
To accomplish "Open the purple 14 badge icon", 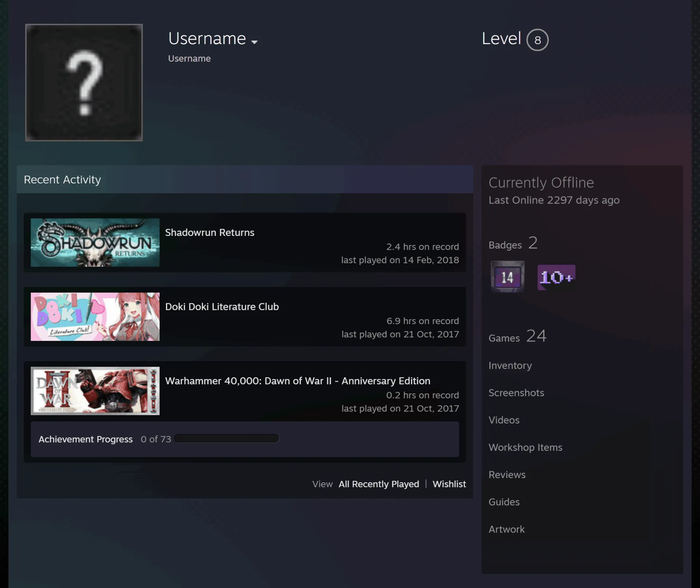I will (507, 277).
